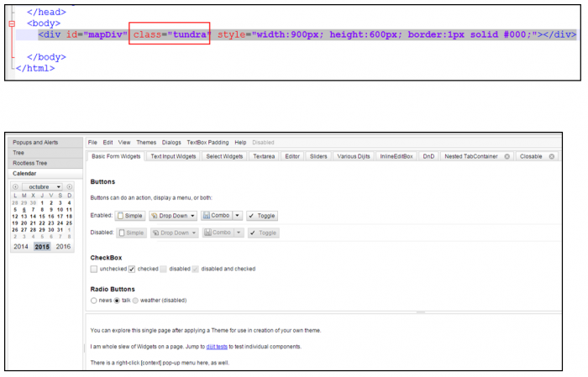Open the enabled Drop Down button
Image resolution: width=588 pixels, height=377 pixels.
[x=173, y=216]
